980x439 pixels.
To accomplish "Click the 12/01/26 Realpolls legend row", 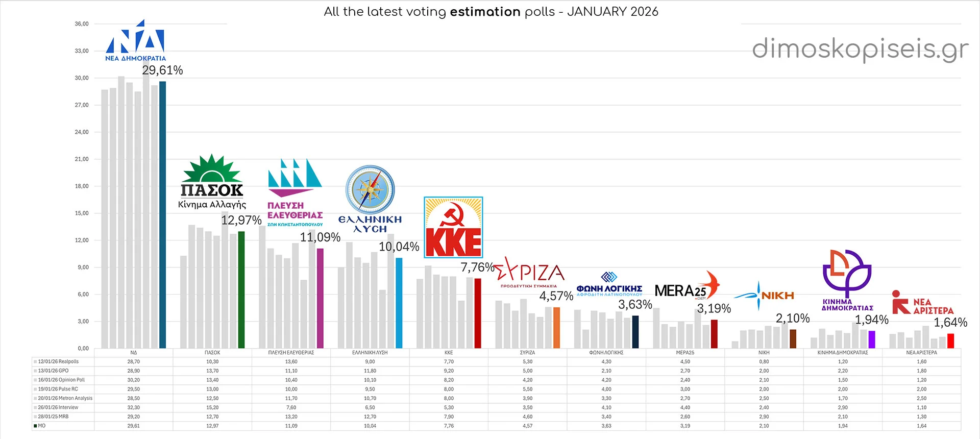I will (x=58, y=361).
